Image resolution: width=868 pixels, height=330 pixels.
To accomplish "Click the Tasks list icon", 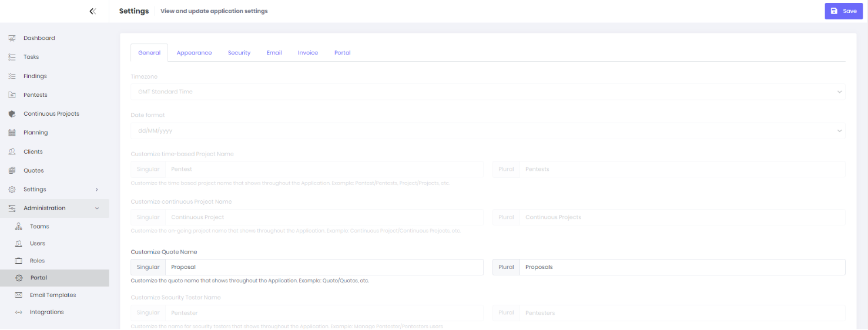I will pyautogui.click(x=12, y=57).
